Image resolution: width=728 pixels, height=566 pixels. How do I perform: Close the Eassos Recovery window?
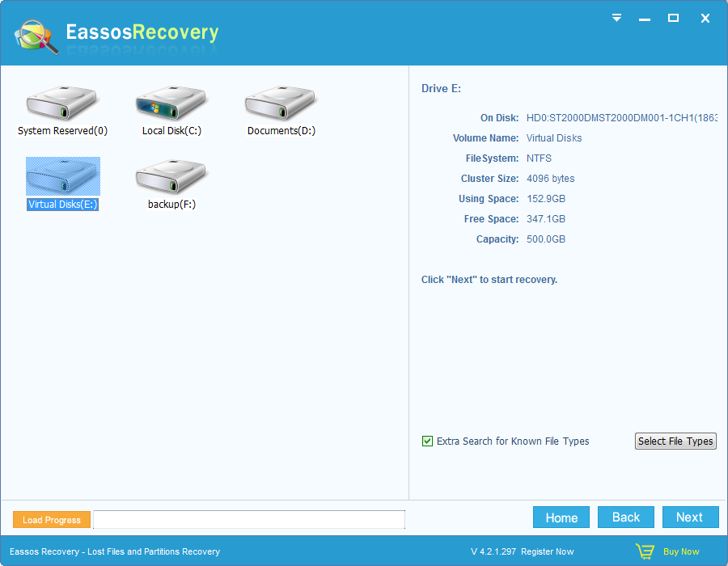pyautogui.click(x=705, y=18)
